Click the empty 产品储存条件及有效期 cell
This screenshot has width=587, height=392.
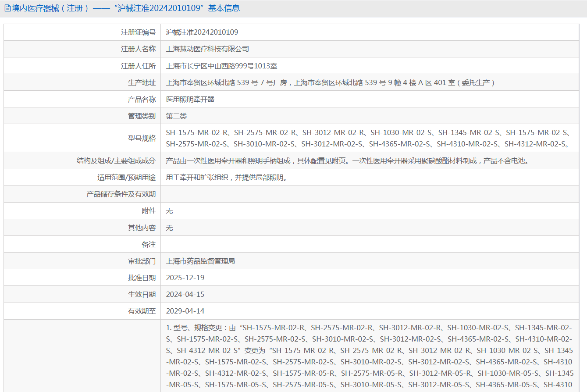coord(370,194)
